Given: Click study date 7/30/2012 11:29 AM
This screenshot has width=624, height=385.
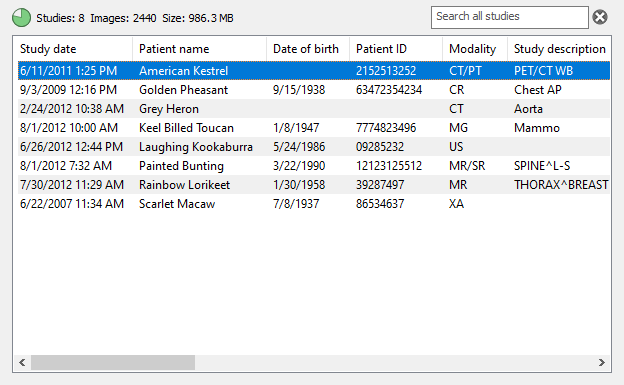Looking at the screenshot, I should 72,185.
